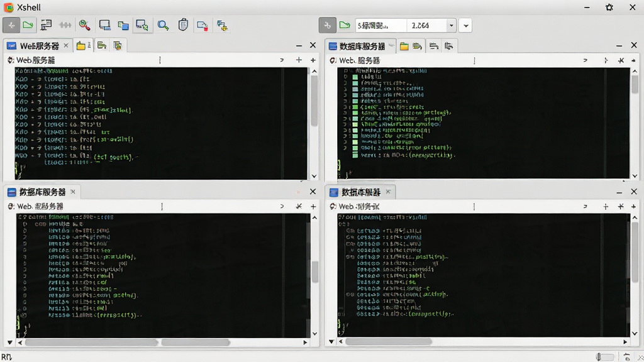Click the down triangle at the bottom-left pane corner
Viewport: 644px width, 362px height.
coord(10,342)
